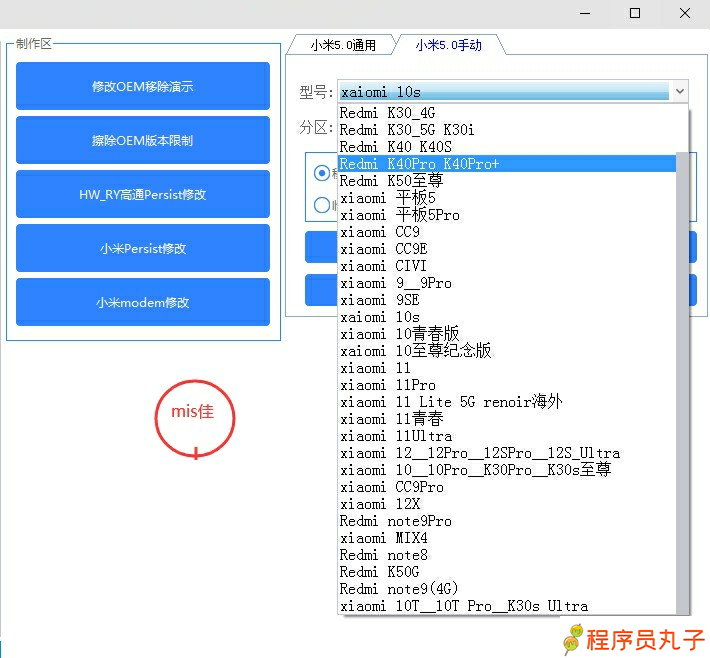This screenshot has width=710, height=658.
Task: Minimize the application window
Action: [585, 13]
